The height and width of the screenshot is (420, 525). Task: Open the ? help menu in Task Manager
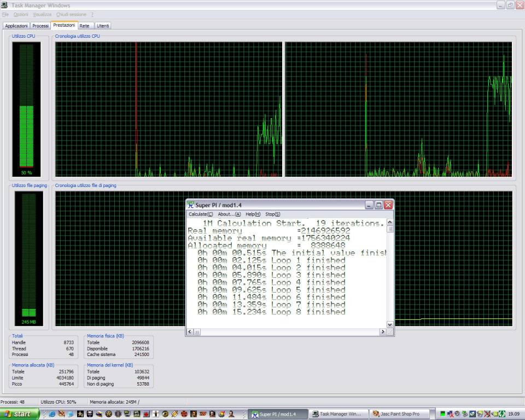pyautogui.click(x=92, y=14)
